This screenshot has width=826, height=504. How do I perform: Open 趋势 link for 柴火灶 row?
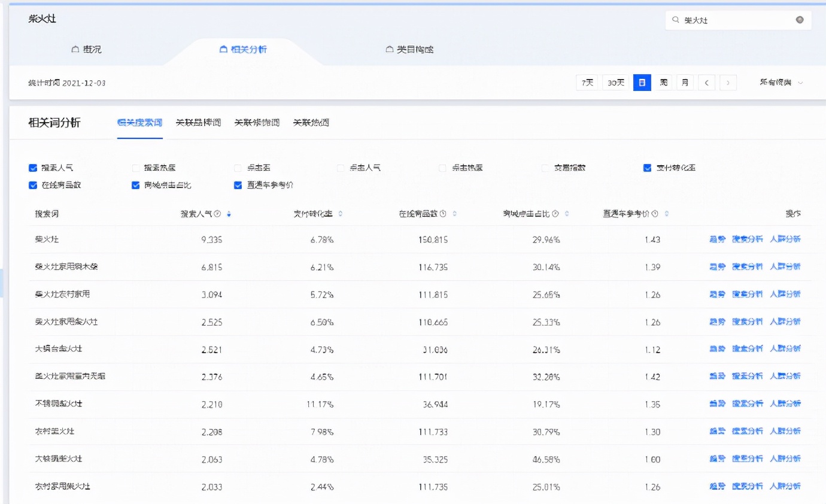click(716, 239)
